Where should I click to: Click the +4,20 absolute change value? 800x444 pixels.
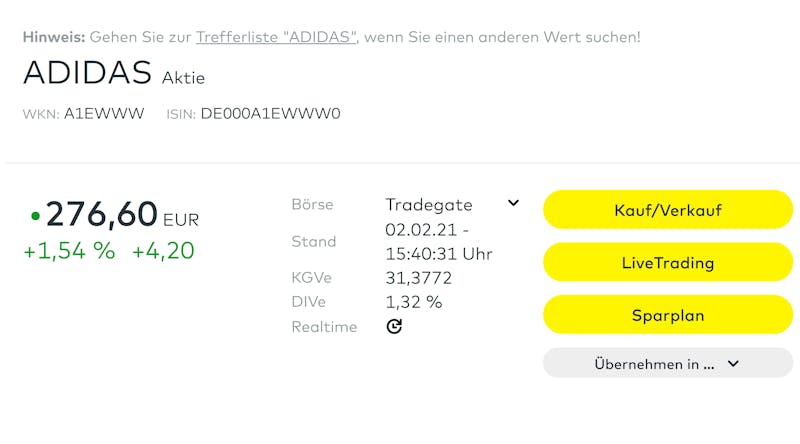pos(163,251)
